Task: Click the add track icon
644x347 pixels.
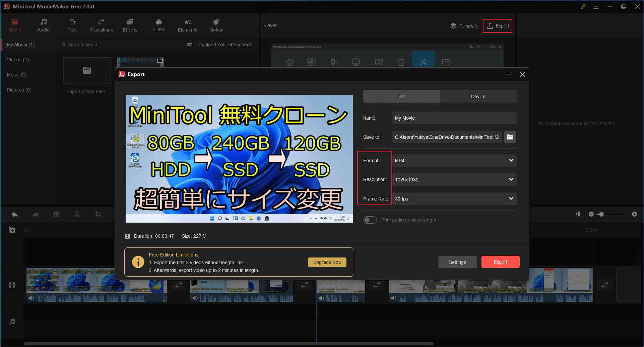Action: (x=12, y=230)
